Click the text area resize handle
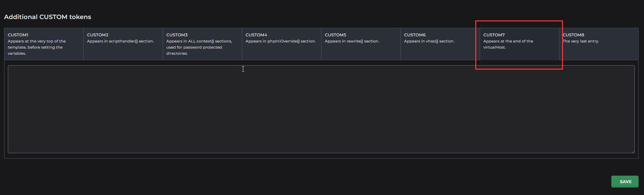The height and width of the screenshot is (195, 644). click(x=633, y=151)
